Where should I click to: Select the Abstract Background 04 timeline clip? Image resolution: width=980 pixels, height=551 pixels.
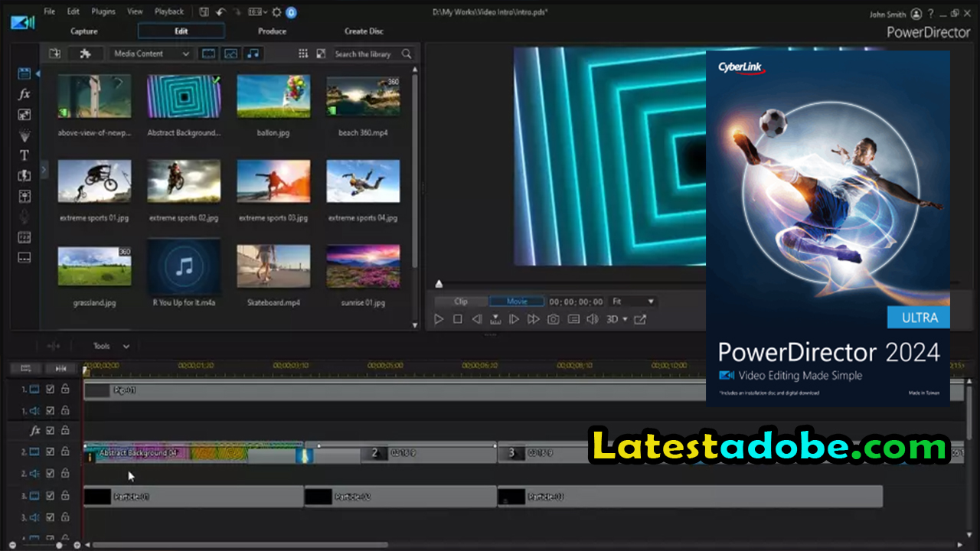click(194, 453)
